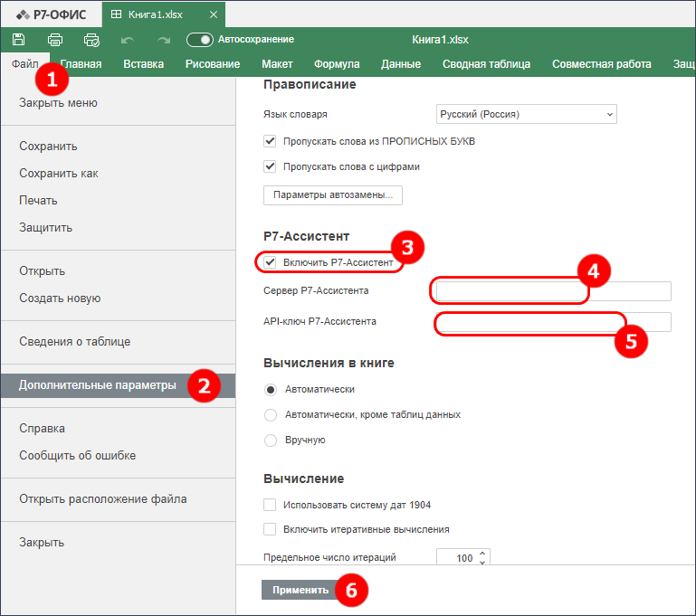Open the Язык словаря dropdown
696x616 pixels.
pyautogui.click(x=527, y=114)
